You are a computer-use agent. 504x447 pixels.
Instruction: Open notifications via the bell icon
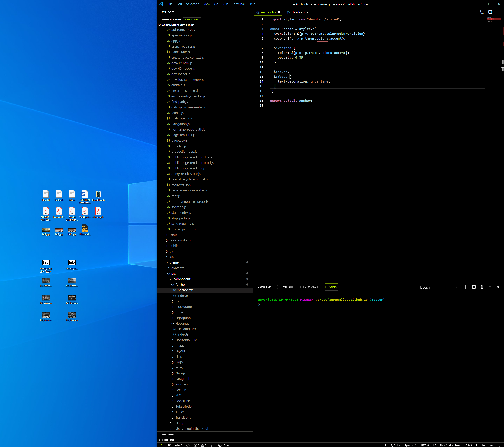click(499, 445)
